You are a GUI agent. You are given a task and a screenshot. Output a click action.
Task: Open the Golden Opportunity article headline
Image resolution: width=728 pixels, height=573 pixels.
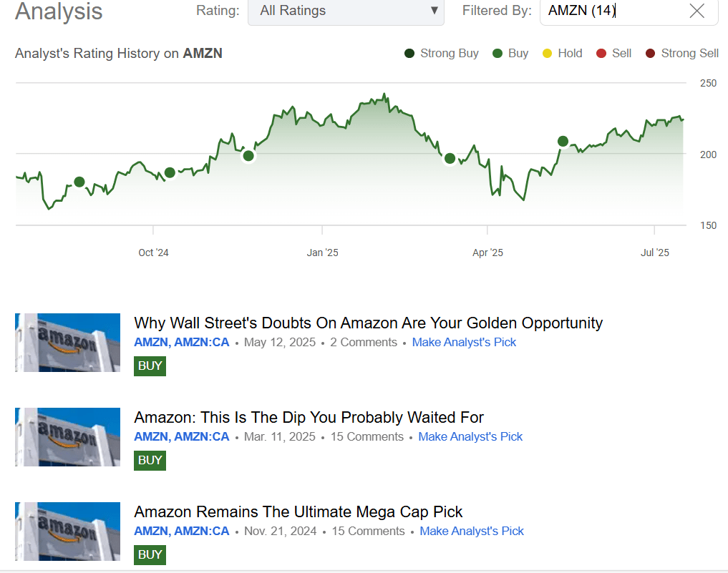[x=368, y=323]
